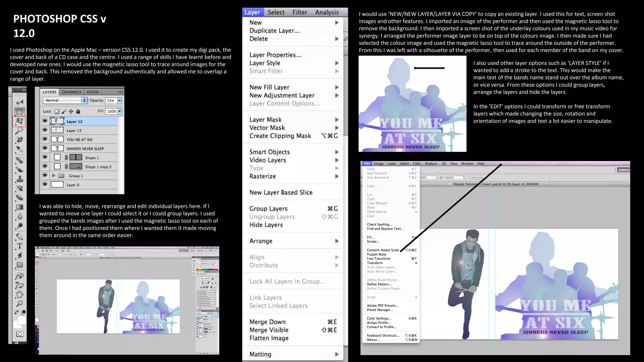
Task: Select the Dodge tool
Action: tap(19, 226)
